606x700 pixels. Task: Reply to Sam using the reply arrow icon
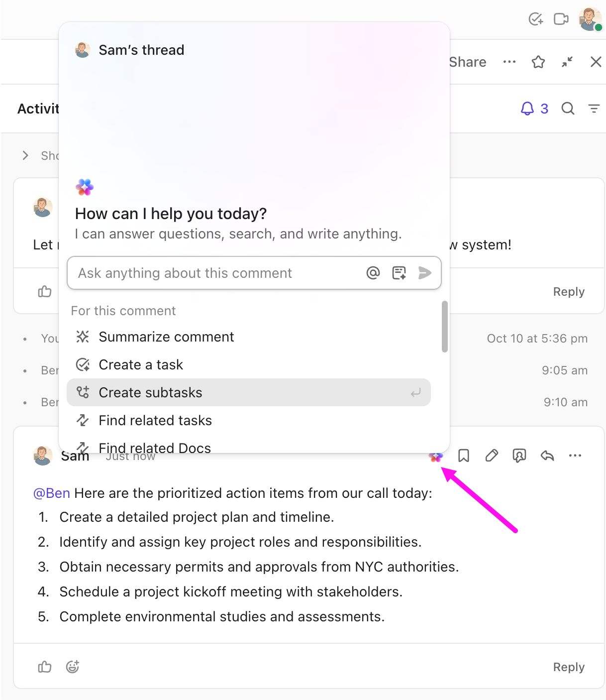(x=547, y=456)
